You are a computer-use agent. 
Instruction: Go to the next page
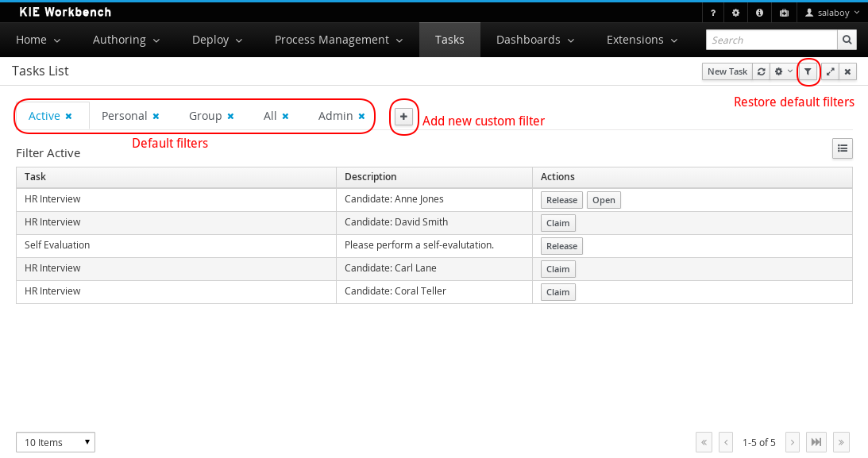[x=793, y=442]
